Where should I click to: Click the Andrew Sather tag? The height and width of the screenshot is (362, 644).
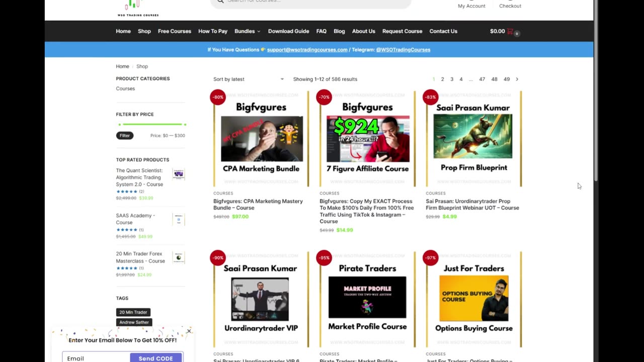[134, 322]
